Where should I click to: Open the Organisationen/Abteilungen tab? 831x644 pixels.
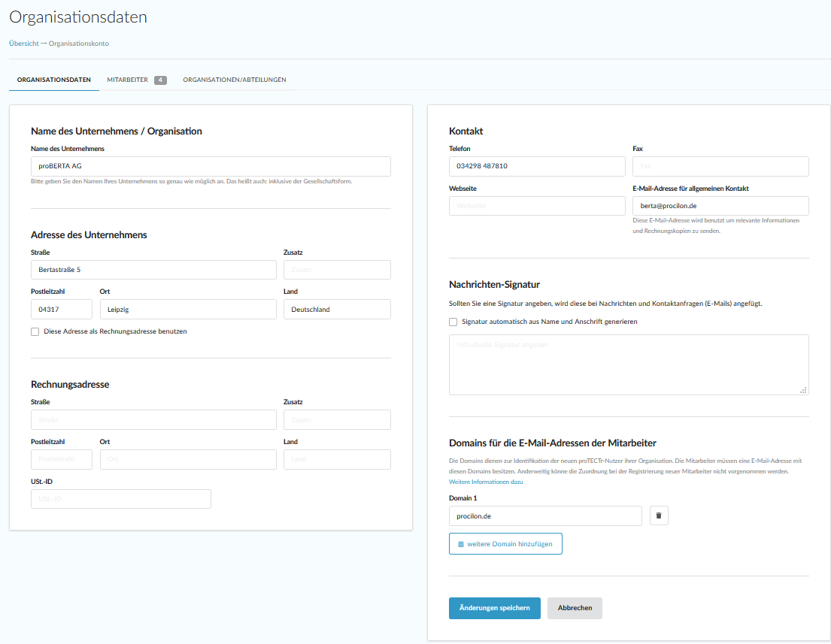coord(234,80)
